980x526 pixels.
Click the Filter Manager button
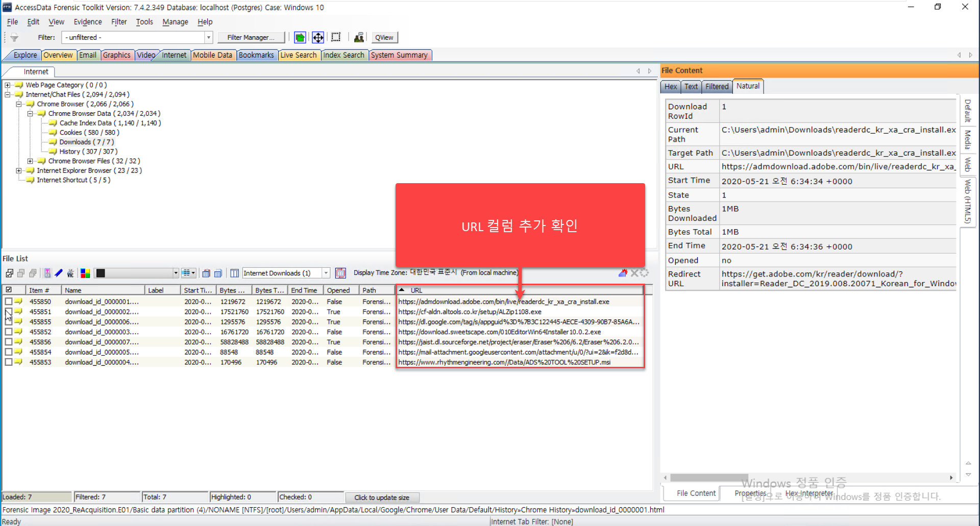pyautogui.click(x=251, y=37)
